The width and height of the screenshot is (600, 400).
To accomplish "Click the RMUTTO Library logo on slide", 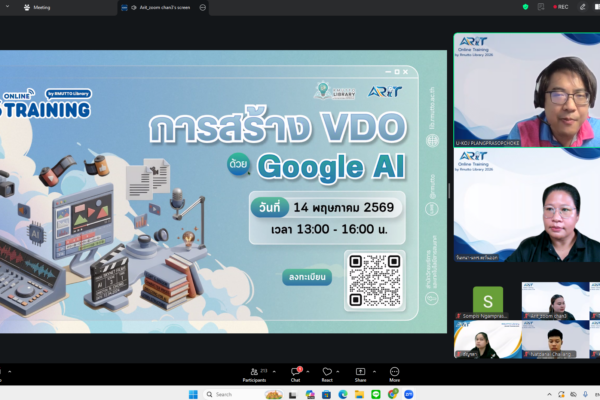I will (335, 91).
